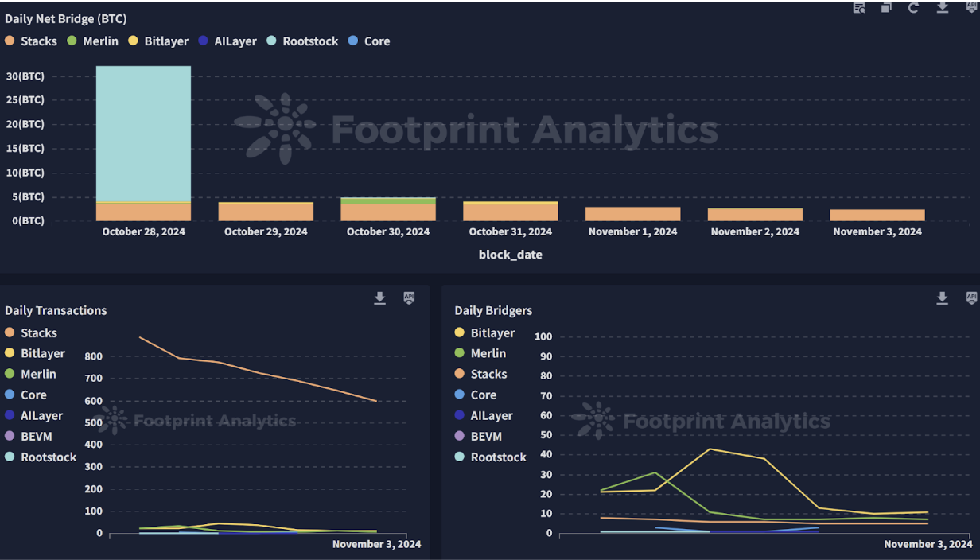The height and width of the screenshot is (560, 980).
Task: Toggle Rootstock in the Daily Transactions legend
Action: click(x=41, y=457)
